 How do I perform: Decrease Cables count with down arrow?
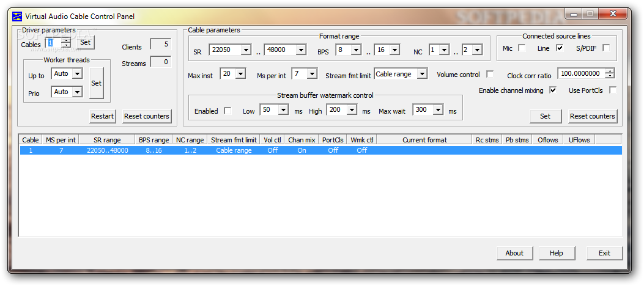tap(66, 45)
